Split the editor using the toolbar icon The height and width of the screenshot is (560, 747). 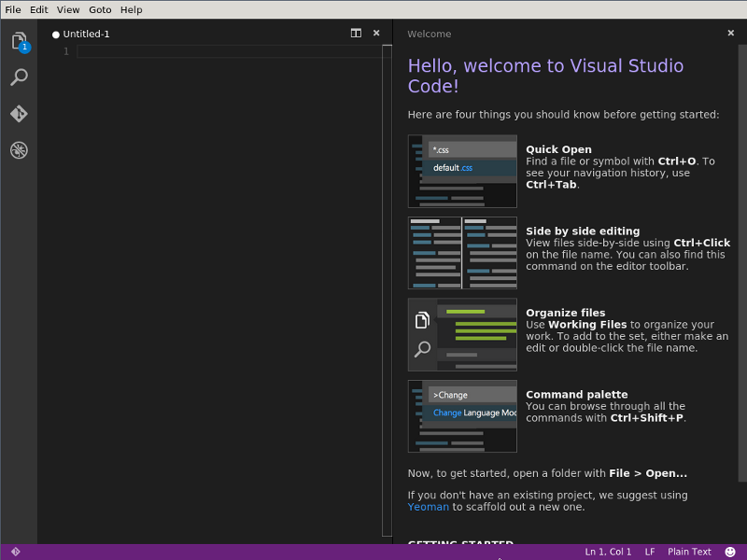click(356, 33)
